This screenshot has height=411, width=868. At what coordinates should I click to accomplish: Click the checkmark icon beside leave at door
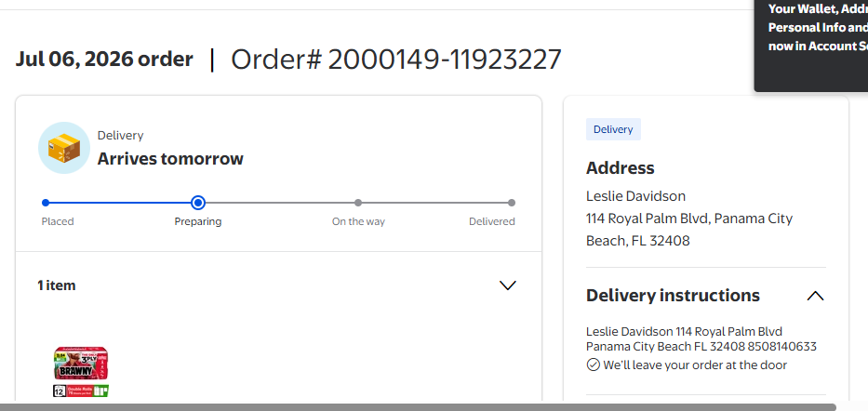point(593,365)
